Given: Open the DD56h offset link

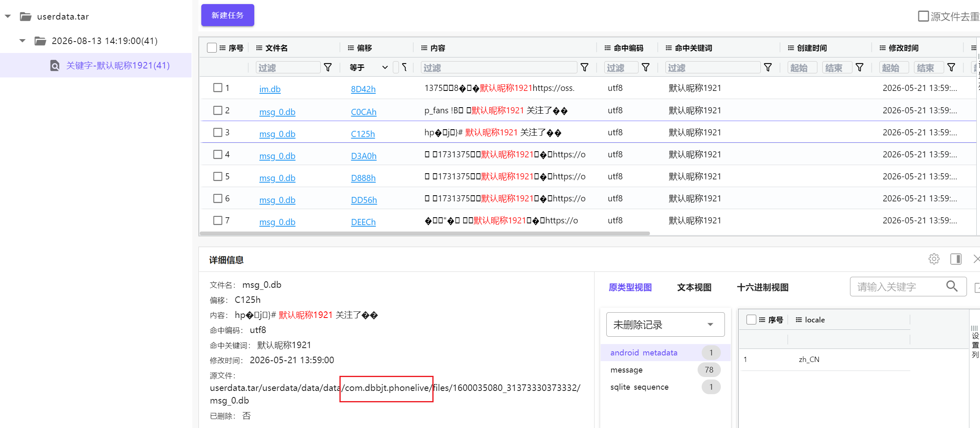Looking at the screenshot, I should click(364, 200).
